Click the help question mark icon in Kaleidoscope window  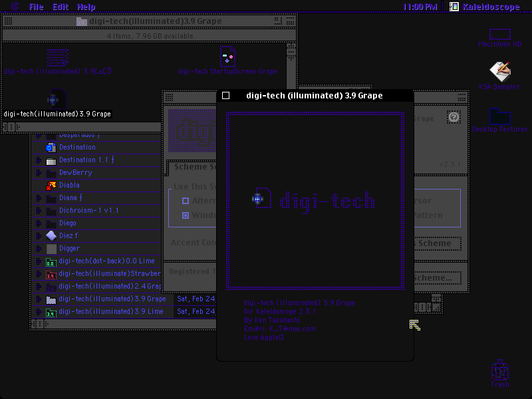click(x=454, y=117)
